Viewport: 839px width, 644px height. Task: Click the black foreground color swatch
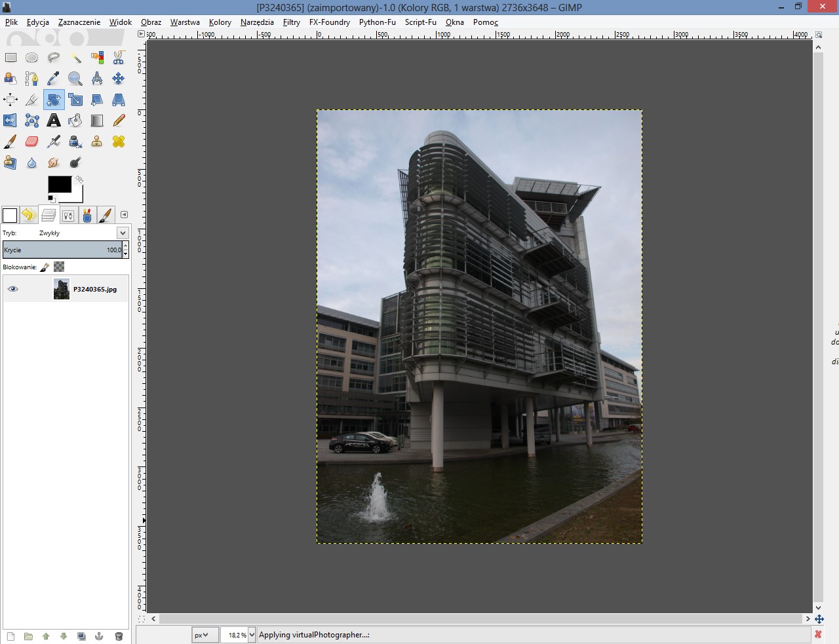[58, 185]
